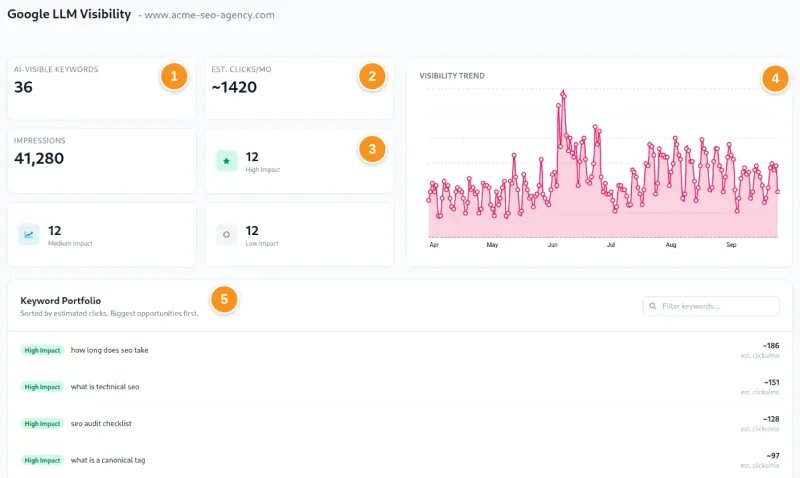
Task: Click the ~97 est. clicks value
Action: [x=773, y=456]
